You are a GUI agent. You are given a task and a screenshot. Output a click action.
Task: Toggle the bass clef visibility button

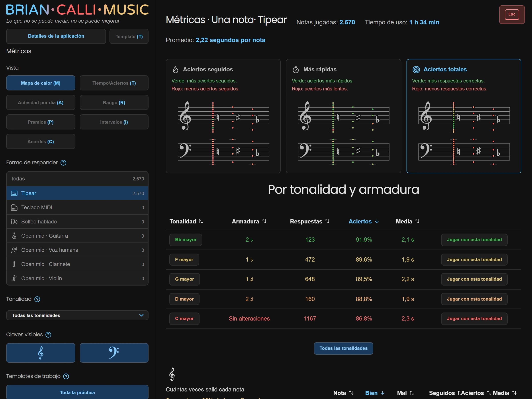pos(114,353)
